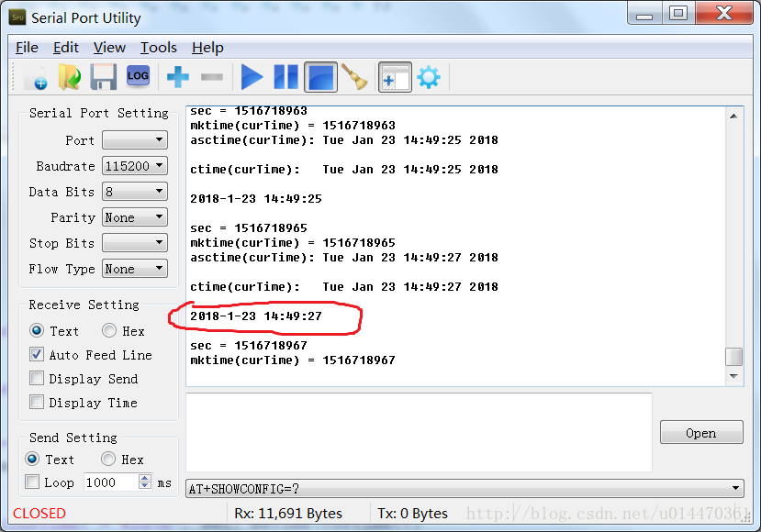Enable the Display Send checkbox
The image size is (761, 532).
click(37, 378)
